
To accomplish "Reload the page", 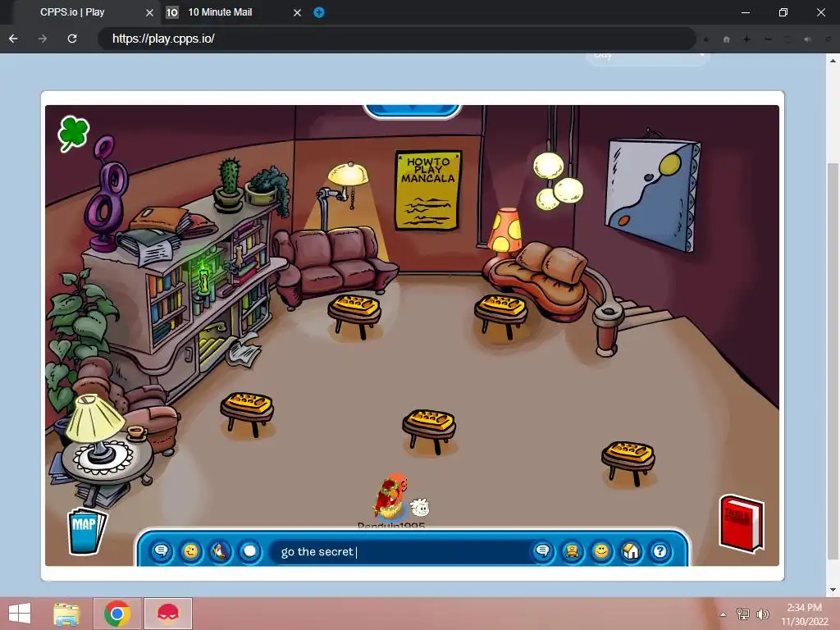I will 72,39.
